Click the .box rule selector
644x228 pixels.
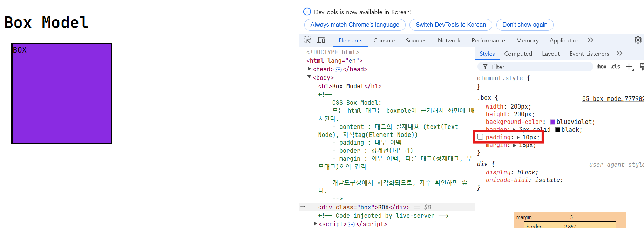click(484, 98)
